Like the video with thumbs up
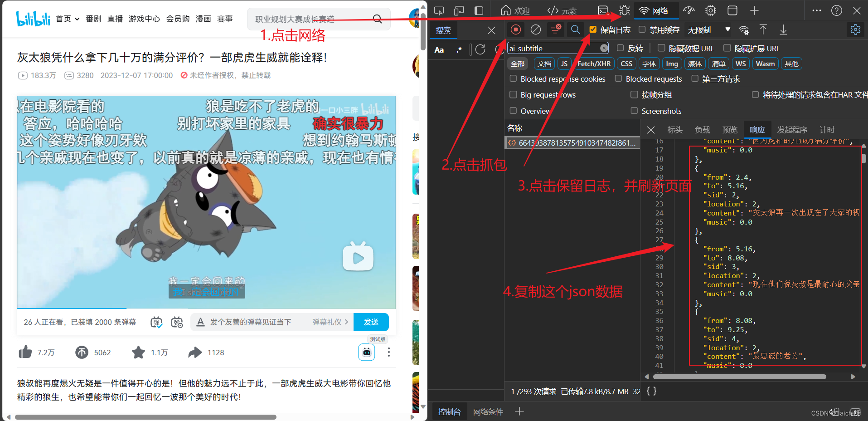The image size is (868, 421). click(x=25, y=352)
